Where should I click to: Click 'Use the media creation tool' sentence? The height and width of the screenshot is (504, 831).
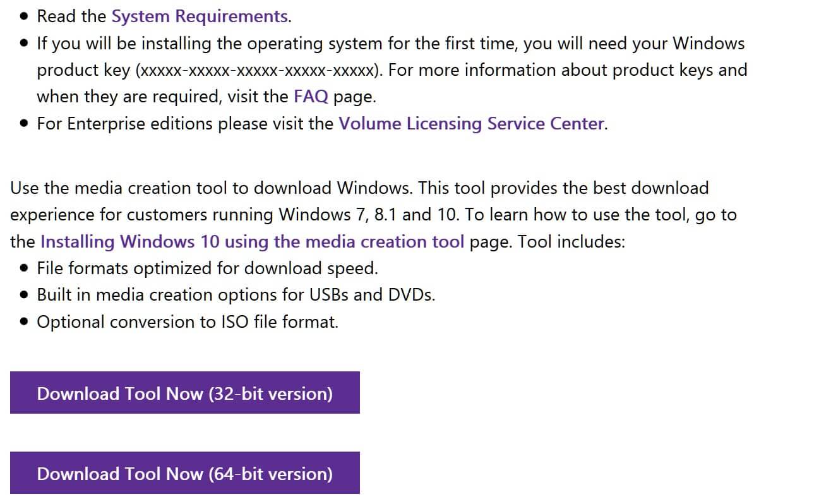point(212,188)
